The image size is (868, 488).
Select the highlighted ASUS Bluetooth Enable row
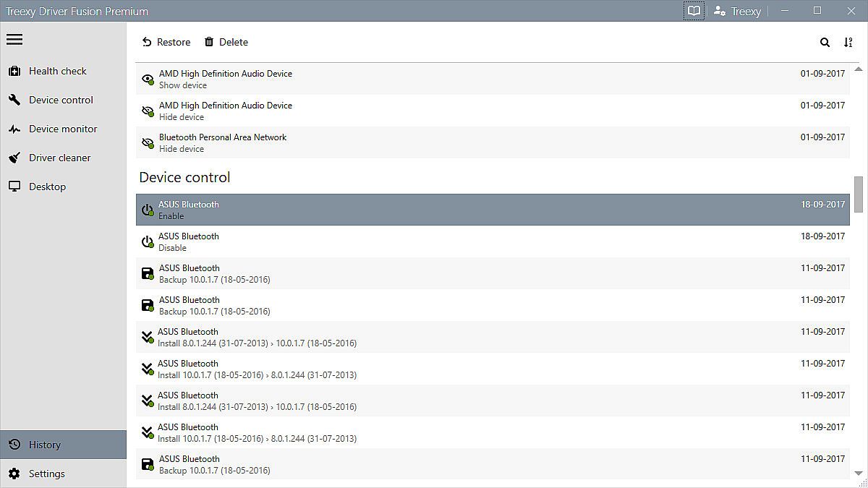pyautogui.click(x=493, y=210)
